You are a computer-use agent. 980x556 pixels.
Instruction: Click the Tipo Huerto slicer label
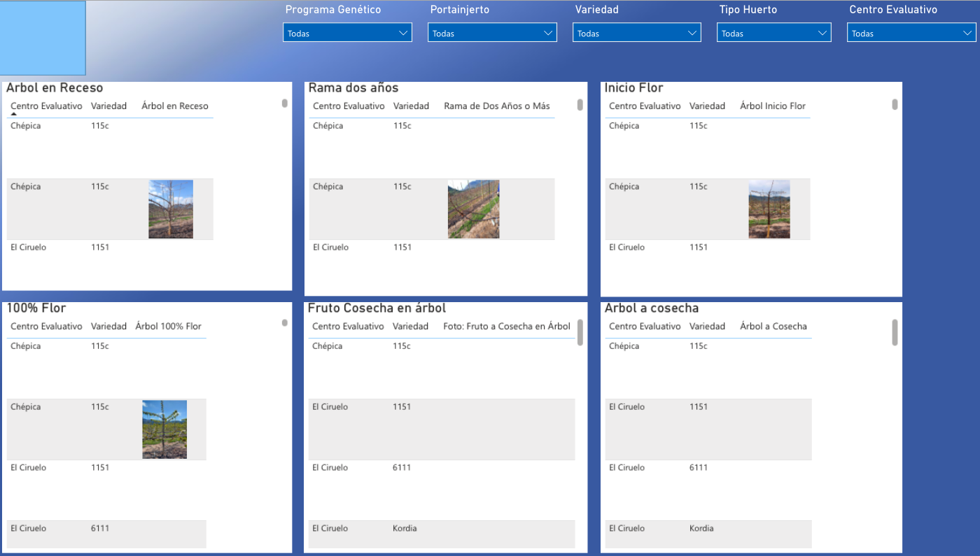click(748, 10)
